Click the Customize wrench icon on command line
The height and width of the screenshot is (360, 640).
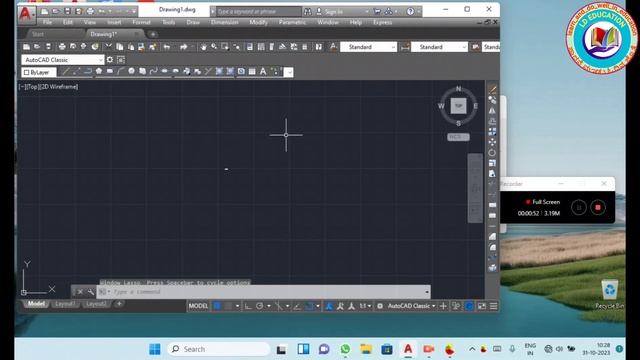[x=91, y=292]
